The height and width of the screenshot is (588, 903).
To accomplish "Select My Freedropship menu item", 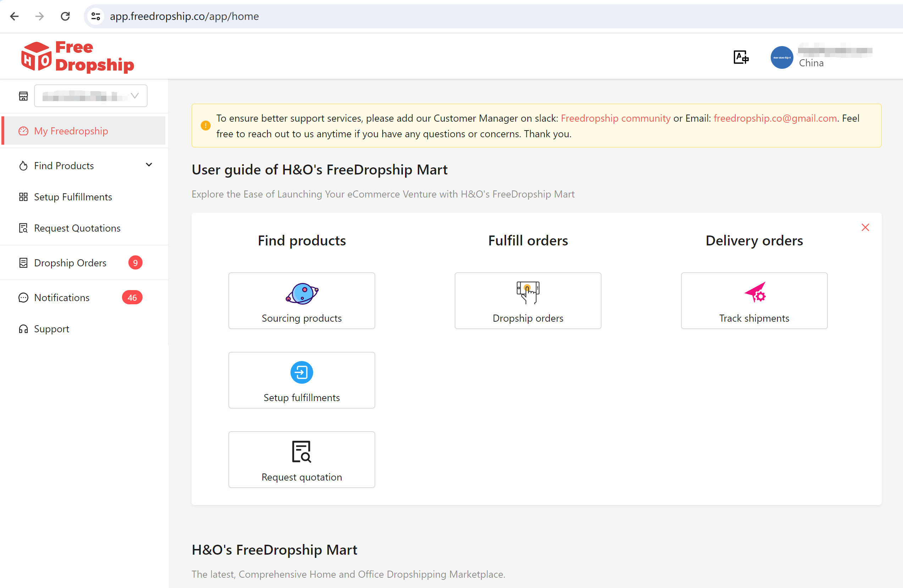I will 83,131.
